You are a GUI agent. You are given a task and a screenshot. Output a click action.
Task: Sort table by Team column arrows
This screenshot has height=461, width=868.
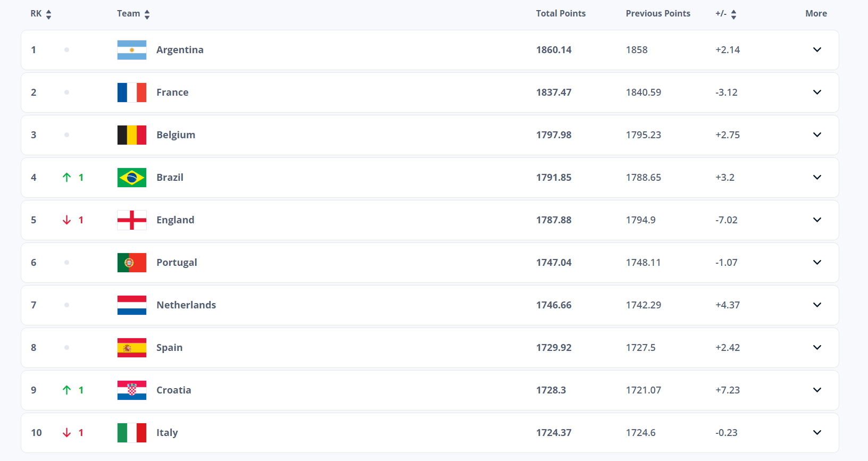147,14
